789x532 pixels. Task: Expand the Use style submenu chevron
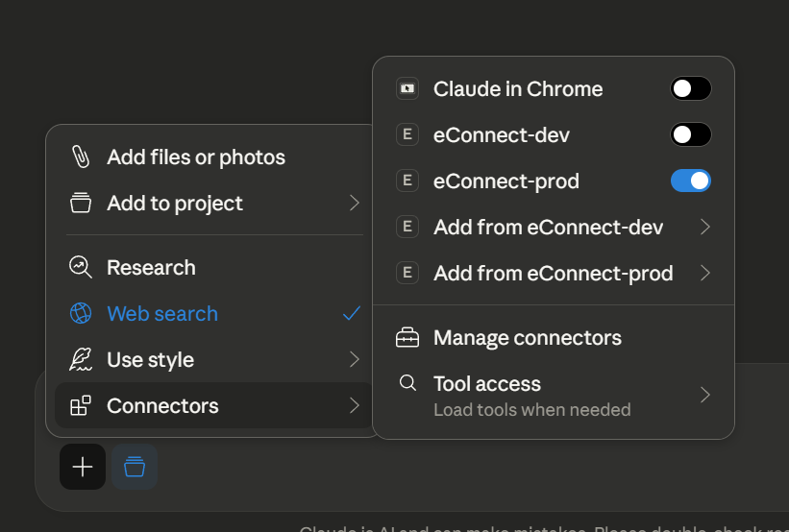click(x=355, y=359)
